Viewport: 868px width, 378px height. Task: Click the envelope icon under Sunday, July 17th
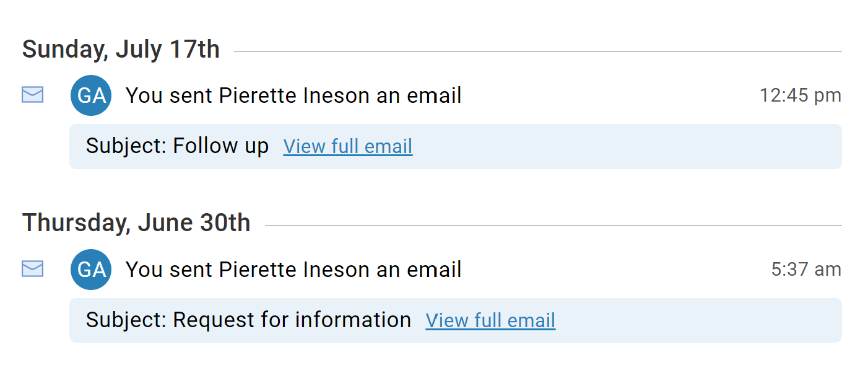pos(33,95)
